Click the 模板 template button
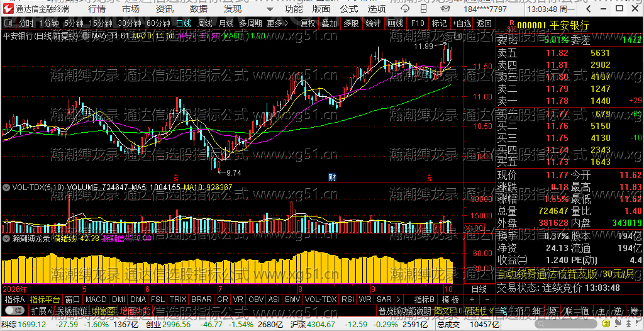The height and width of the screenshot is (331, 644). tap(450, 299)
